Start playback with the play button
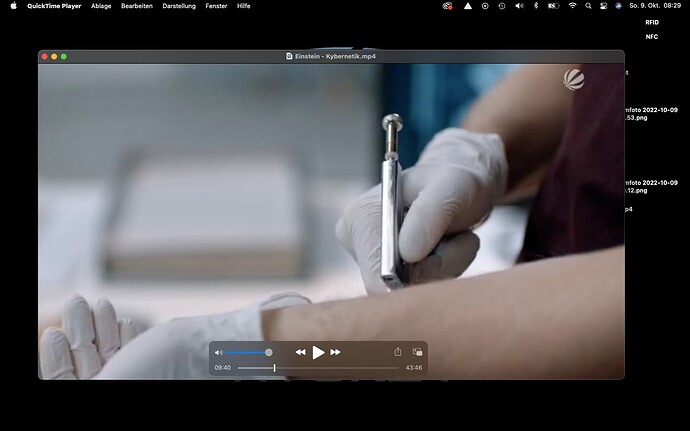This screenshot has width=690, height=431. (x=318, y=352)
